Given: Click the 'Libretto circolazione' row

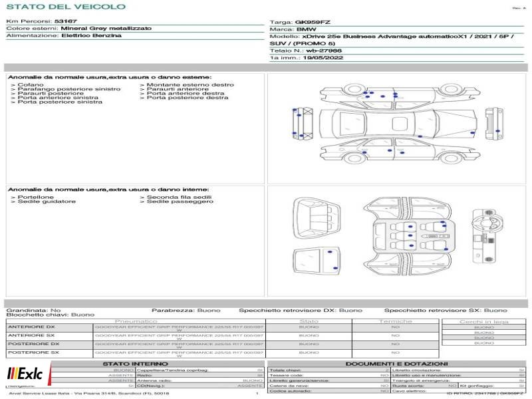Looking at the screenshot, I should 458,370.
